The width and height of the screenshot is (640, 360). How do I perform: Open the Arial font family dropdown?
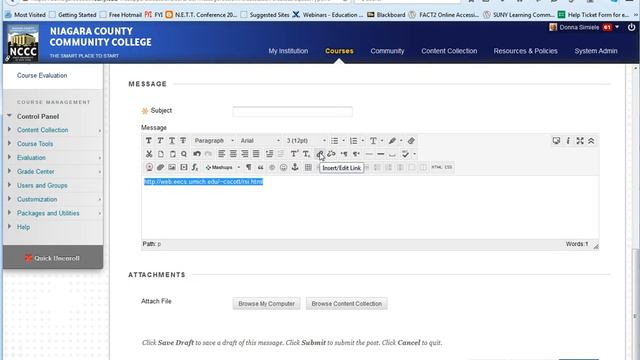[260, 141]
